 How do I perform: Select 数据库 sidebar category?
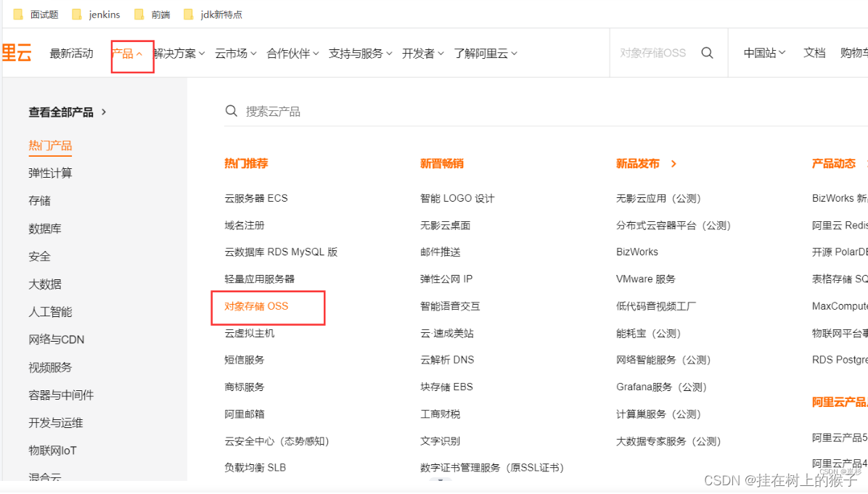coord(45,229)
